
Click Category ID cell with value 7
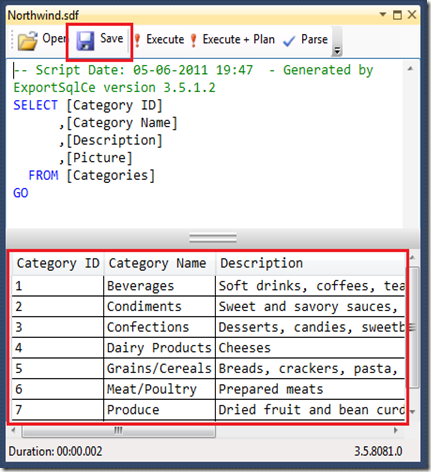pos(58,410)
